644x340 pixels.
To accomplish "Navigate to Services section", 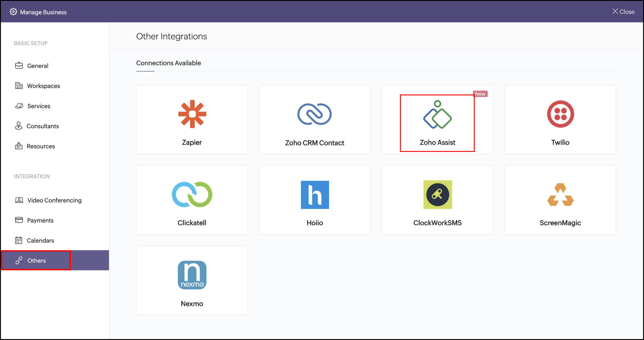I will point(39,106).
